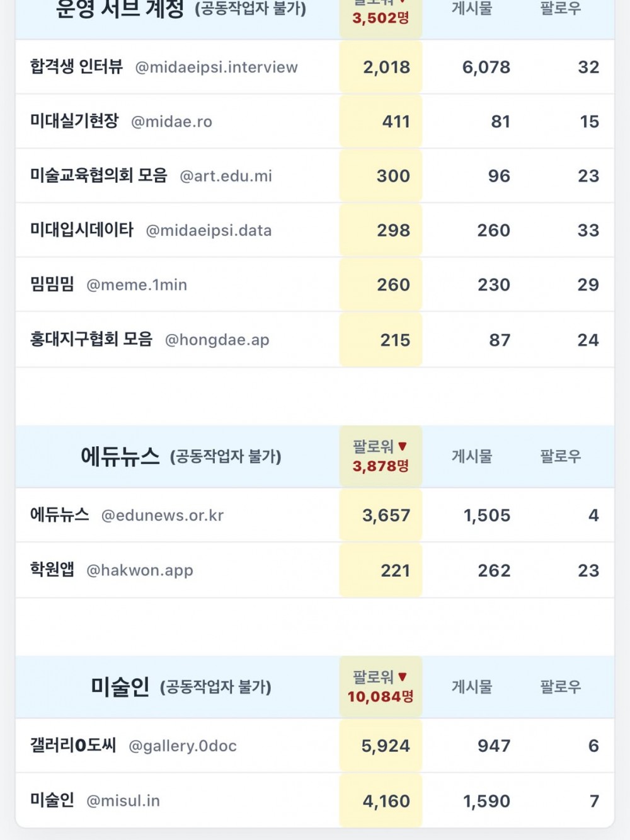
Task: Open @midaeipsi.data account link
Action: pyautogui.click(x=209, y=231)
